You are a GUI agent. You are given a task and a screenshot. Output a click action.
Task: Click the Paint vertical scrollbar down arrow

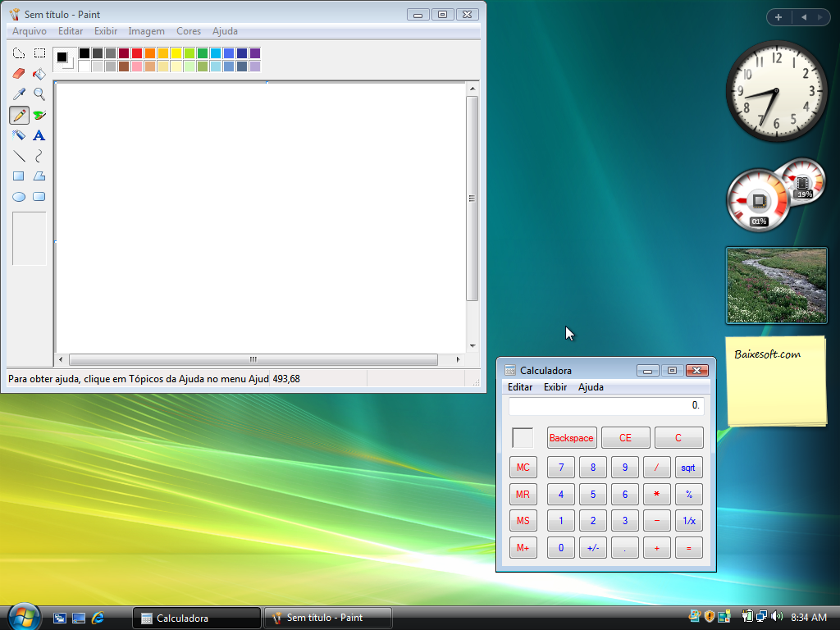pyautogui.click(x=472, y=346)
